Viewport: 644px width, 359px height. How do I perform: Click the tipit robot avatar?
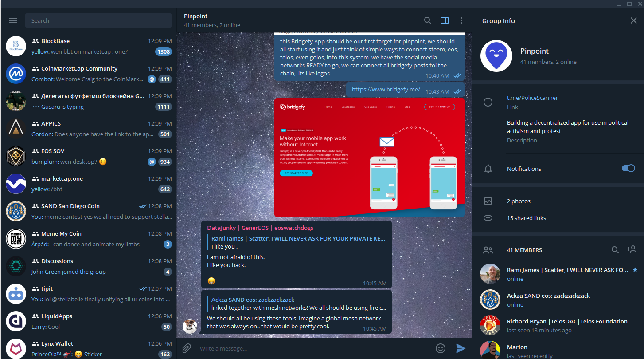(x=16, y=294)
